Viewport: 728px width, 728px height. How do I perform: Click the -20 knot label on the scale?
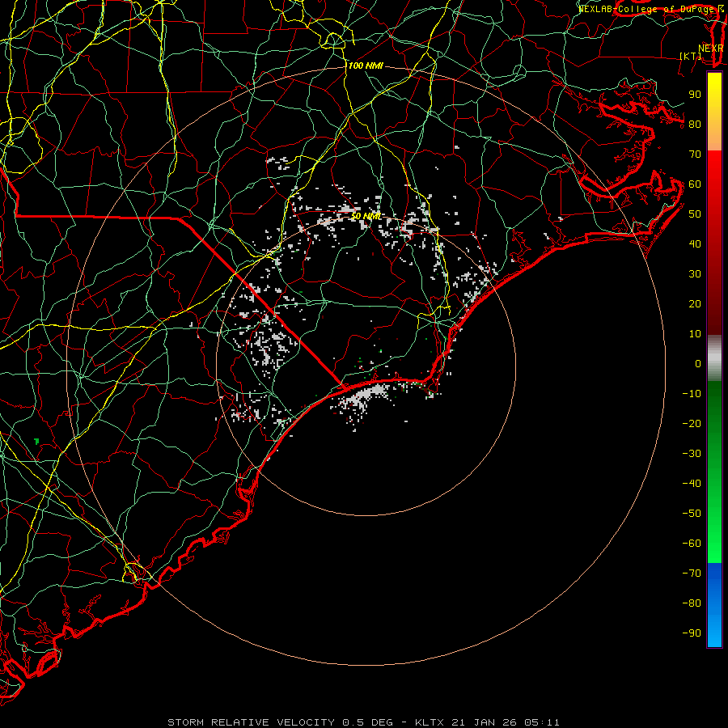point(692,423)
